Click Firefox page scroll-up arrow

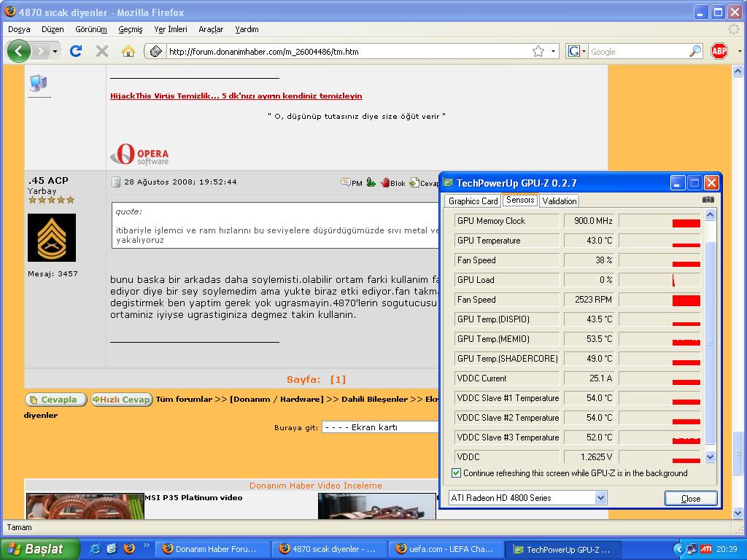pos(738,71)
